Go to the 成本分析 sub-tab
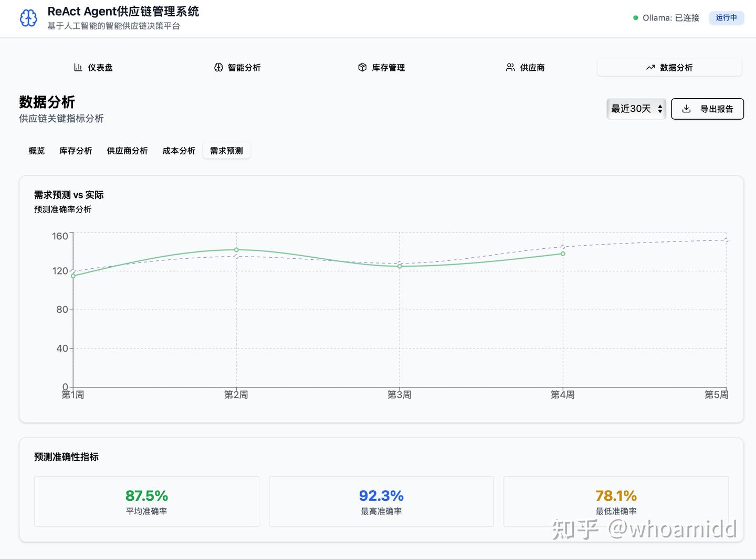The height and width of the screenshot is (559, 756). coord(179,151)
